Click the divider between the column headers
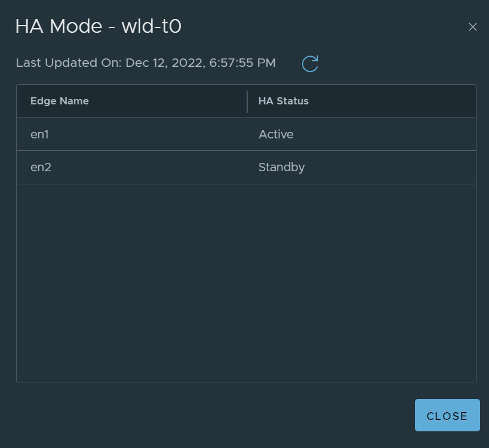 pos(247,101)
